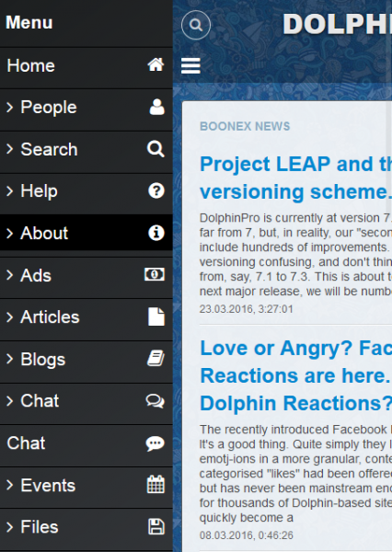Click the document icon beside Articles
Viewport: 392px width, 552px height.
tap(156, 316)
